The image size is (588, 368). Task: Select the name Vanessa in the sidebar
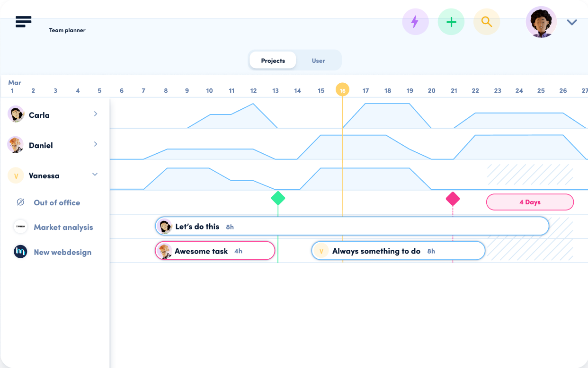[x=44, y=175]
